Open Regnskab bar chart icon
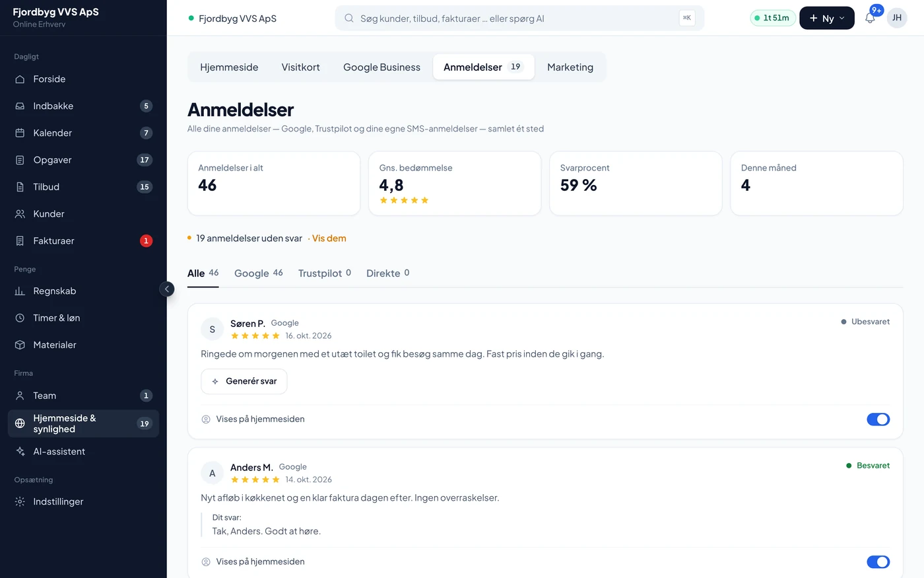 (20, 291)
